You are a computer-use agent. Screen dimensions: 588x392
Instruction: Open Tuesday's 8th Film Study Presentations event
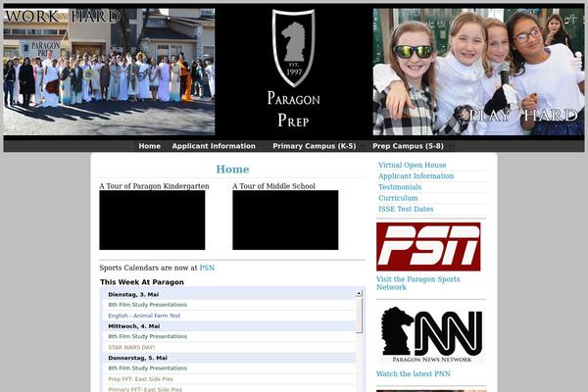(x=147, y=305)
